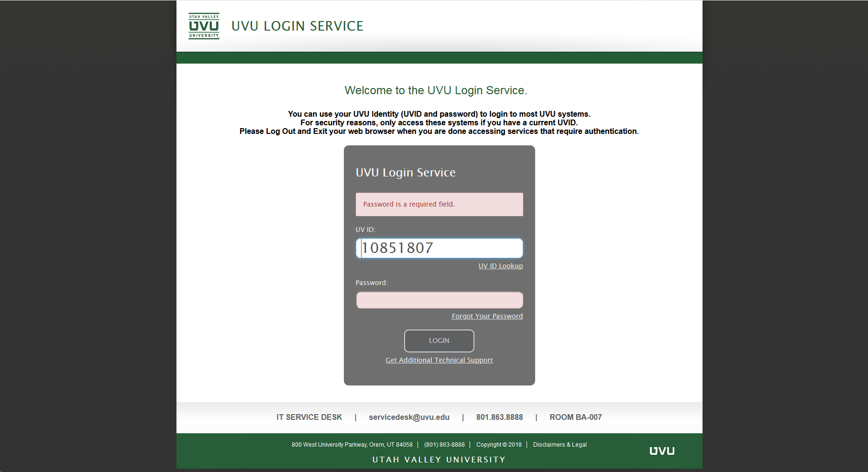Viewport: 868px width, 472px height.
Task: Click the white UVU logo in footer
Action: click(662, 451)
